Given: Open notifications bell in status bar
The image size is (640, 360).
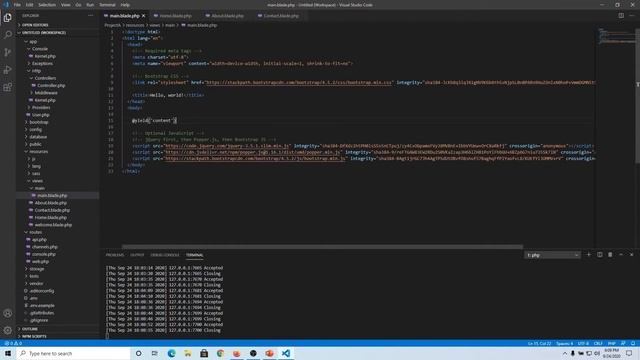Looking at the screenshot, I should pyautogui.click(x=633, y=343).
